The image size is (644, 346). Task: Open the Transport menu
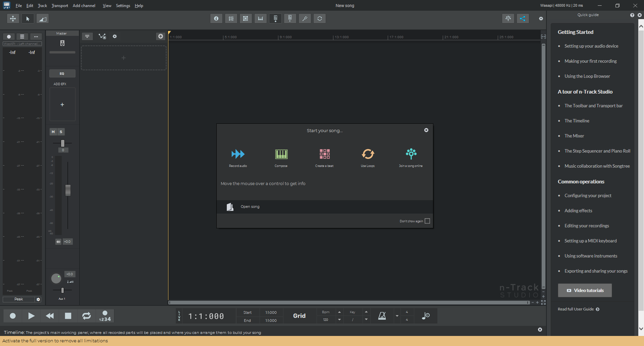(60, 6)
